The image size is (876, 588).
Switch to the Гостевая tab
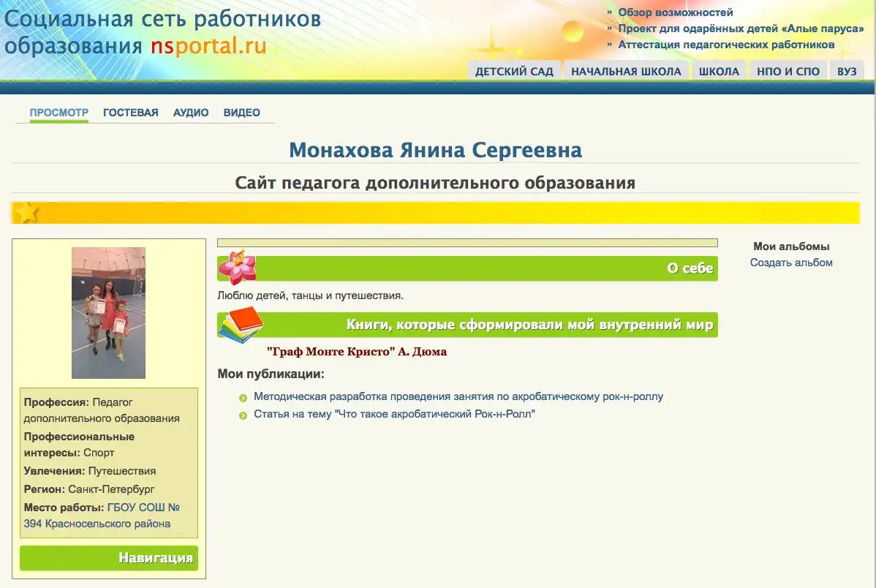tap(130, 113)
